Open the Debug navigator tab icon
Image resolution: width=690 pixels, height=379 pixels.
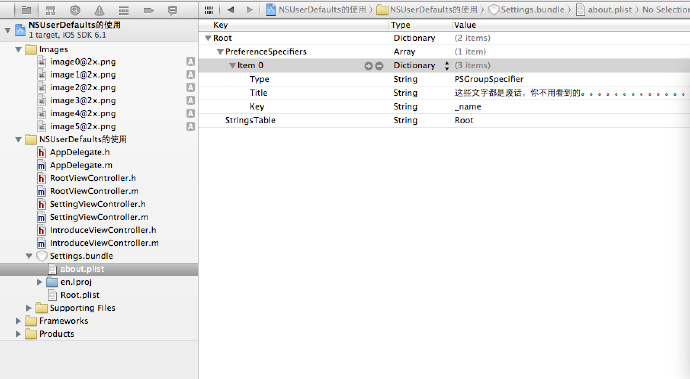(x=124, y=10)
